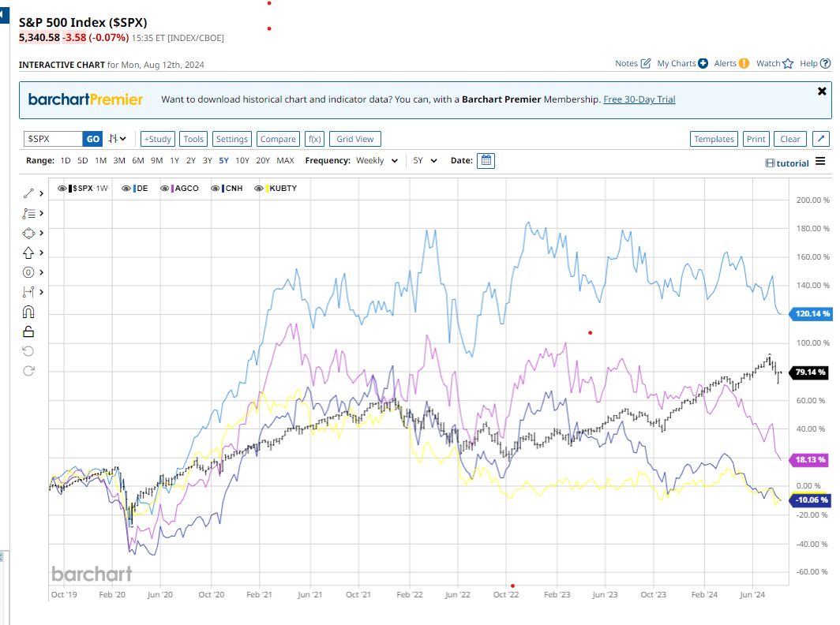The width and height of the screenshot is (840, 625).
Task: Select the 20Y range
Action: (262, 161)
